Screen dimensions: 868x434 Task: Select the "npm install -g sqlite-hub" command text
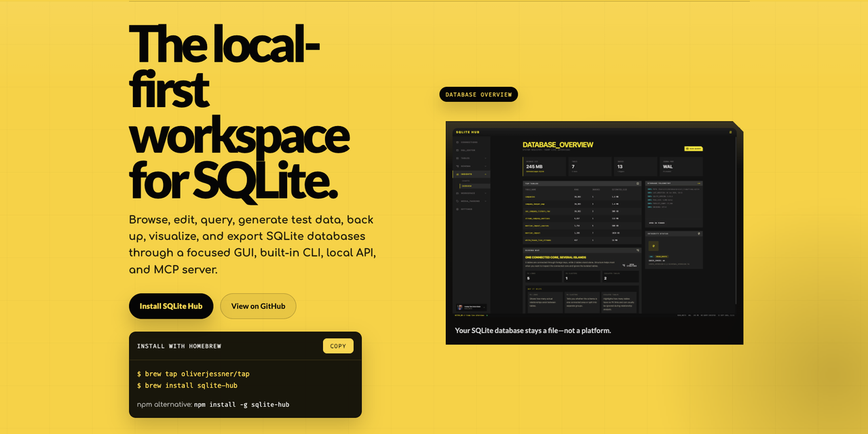[x=242, y=404]
